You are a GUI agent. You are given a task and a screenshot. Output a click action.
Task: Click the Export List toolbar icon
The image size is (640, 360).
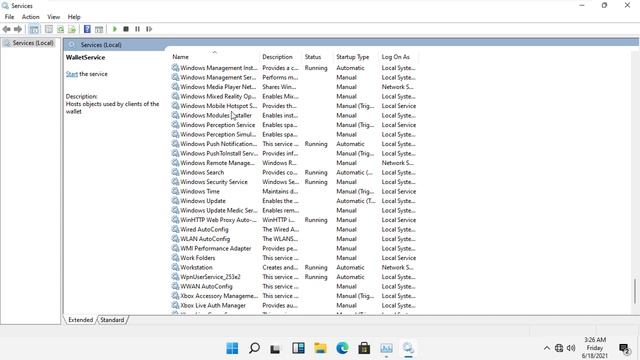point(72,29)
